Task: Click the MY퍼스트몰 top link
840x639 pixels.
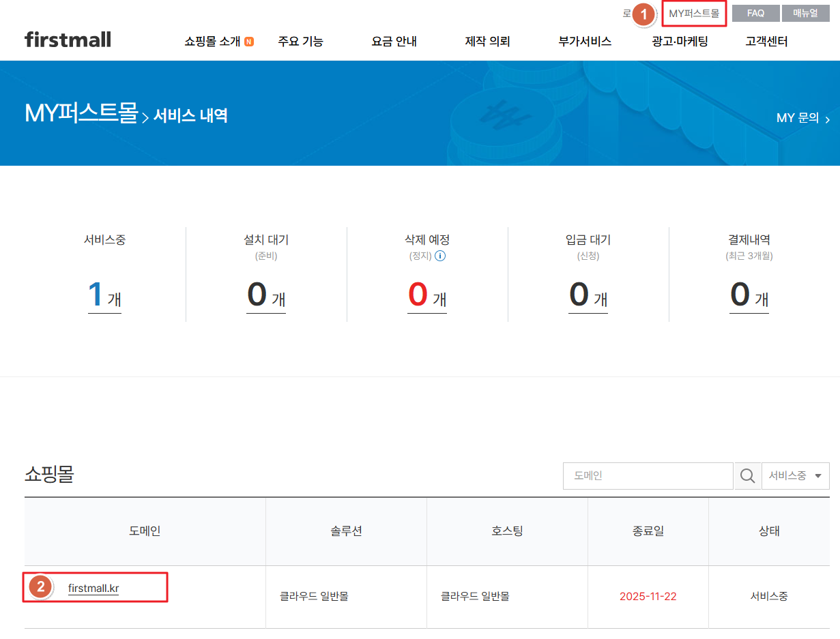Action: 694,14
